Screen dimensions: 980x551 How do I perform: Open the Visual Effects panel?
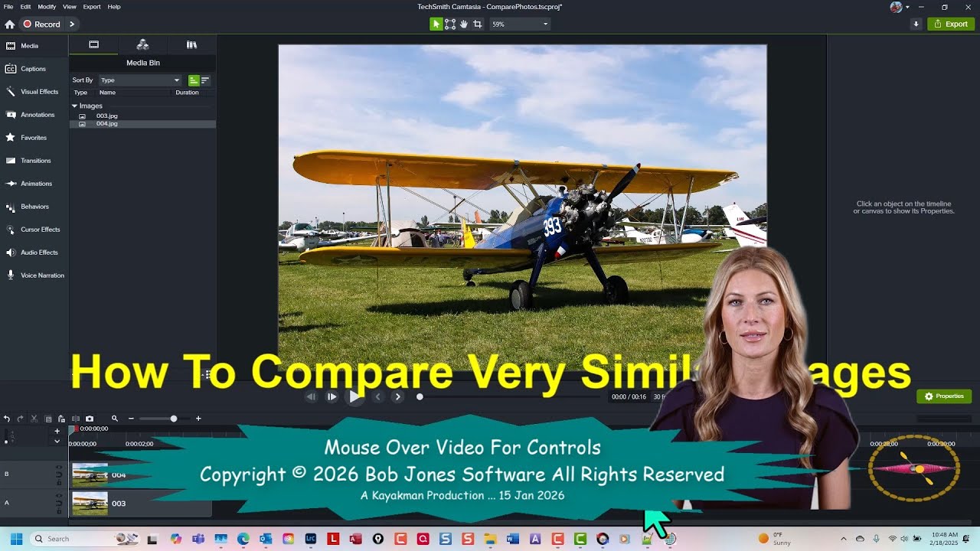[34, 92]
